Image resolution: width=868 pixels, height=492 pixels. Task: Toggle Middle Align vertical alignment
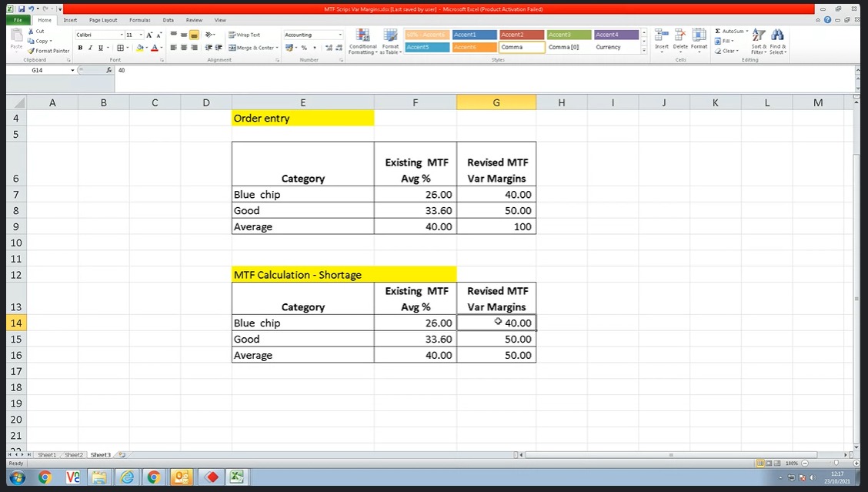(x=184, y=35)
